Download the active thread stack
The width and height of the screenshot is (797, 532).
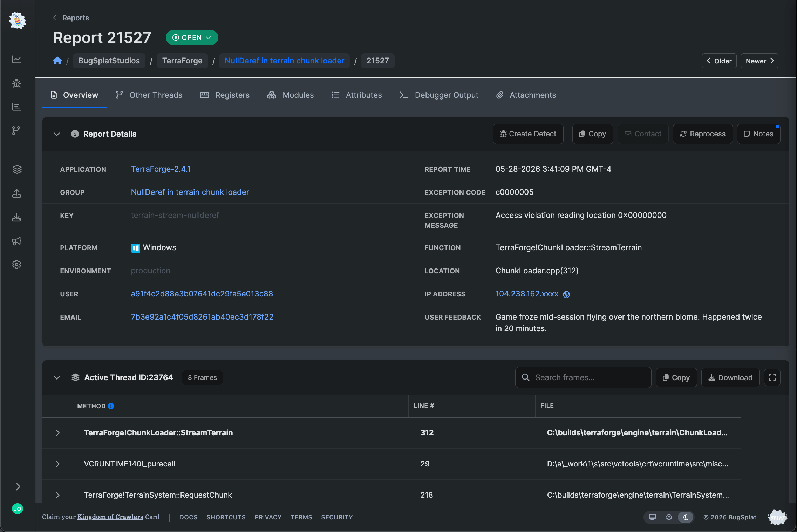730,377
